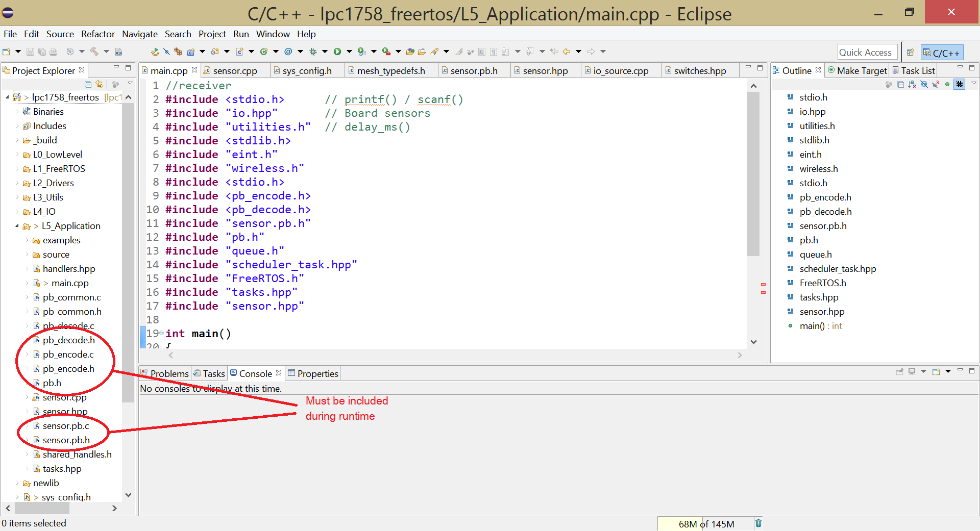Collapse the L5_Application folder
The width and height of the screenshot is (980, 531).
pyautogui.click(x=17, y=225)
